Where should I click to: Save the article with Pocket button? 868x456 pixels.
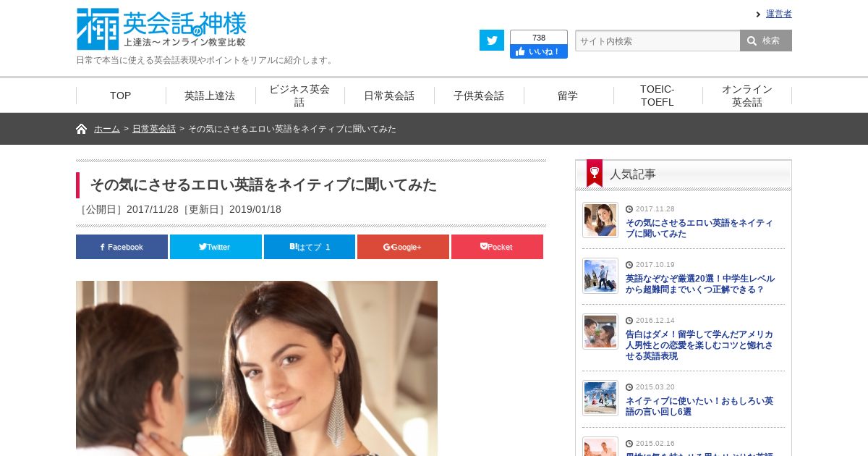click(497, 247)
